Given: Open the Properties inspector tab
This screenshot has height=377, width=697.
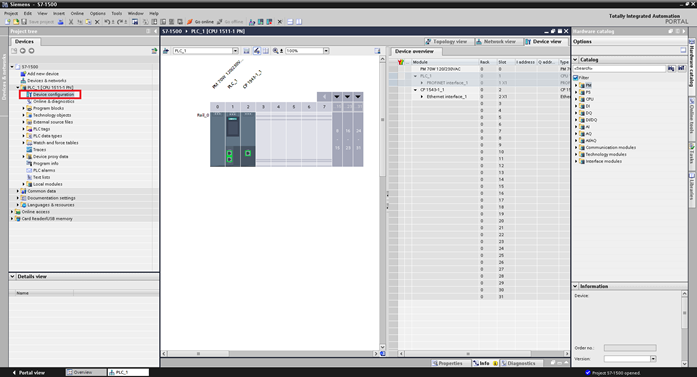Looking at the screenshot, I should coord(447,363).
